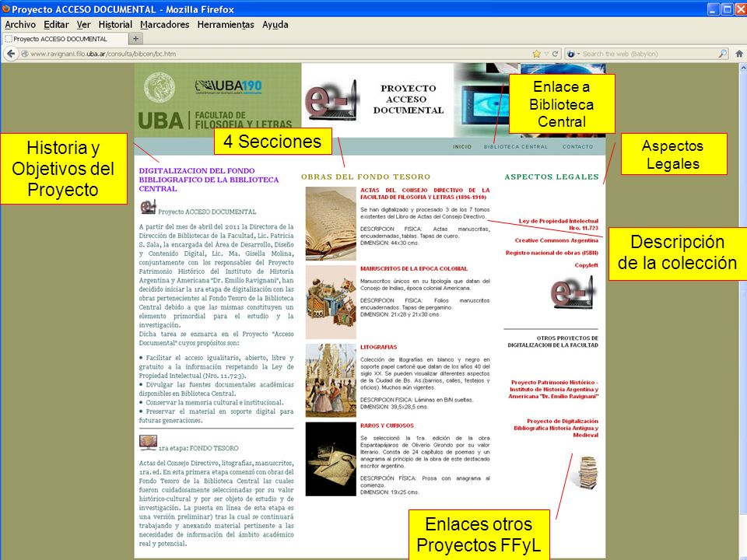Follow the BIBLIOTECA CENTRAL navigation link

516,147
